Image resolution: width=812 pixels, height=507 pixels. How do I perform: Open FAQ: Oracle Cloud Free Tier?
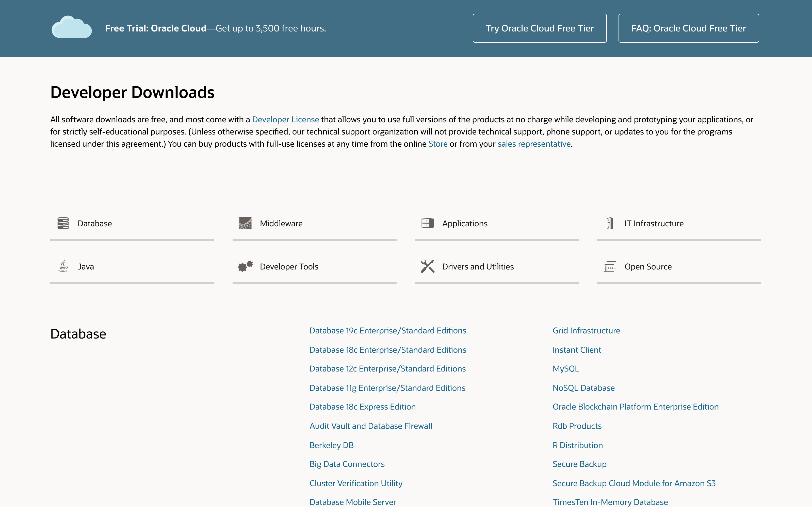pyautogui.click(x=689, y=28)
